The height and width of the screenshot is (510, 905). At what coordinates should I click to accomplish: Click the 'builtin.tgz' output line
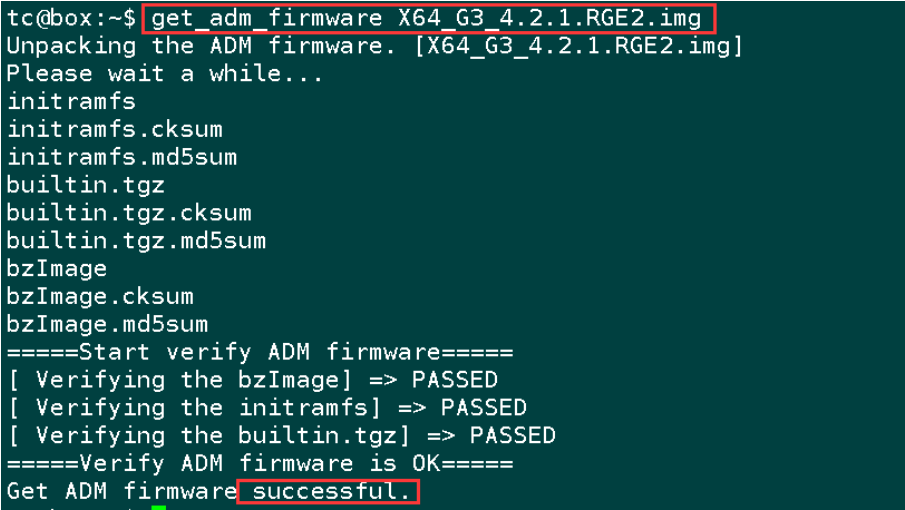click(x=85, y=185)
